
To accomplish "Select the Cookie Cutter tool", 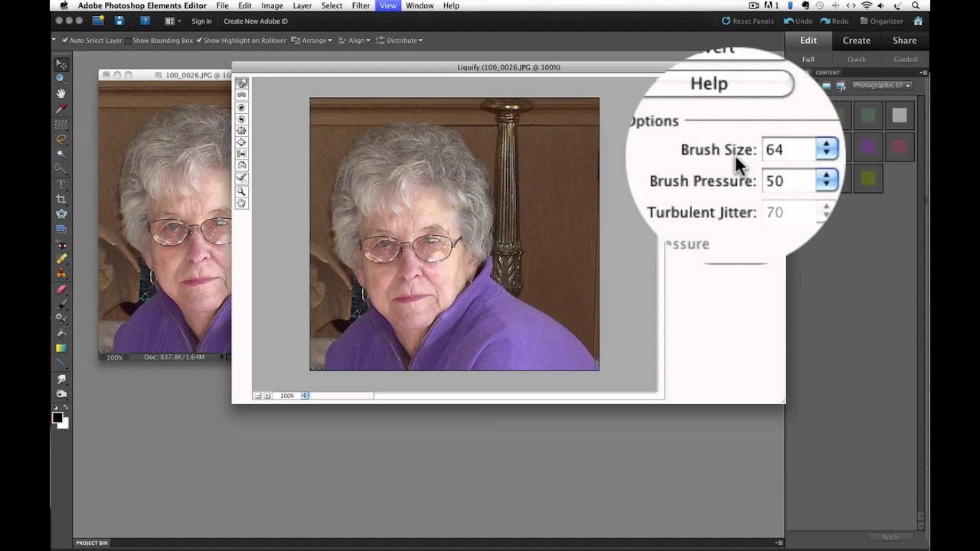I will click(x=61, y=214).
